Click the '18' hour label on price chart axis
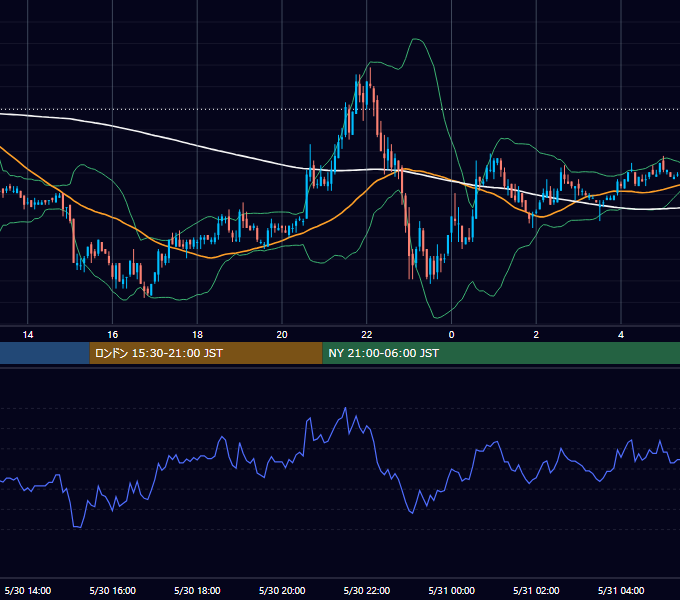 pyautogui.click(x=197, y=335)
